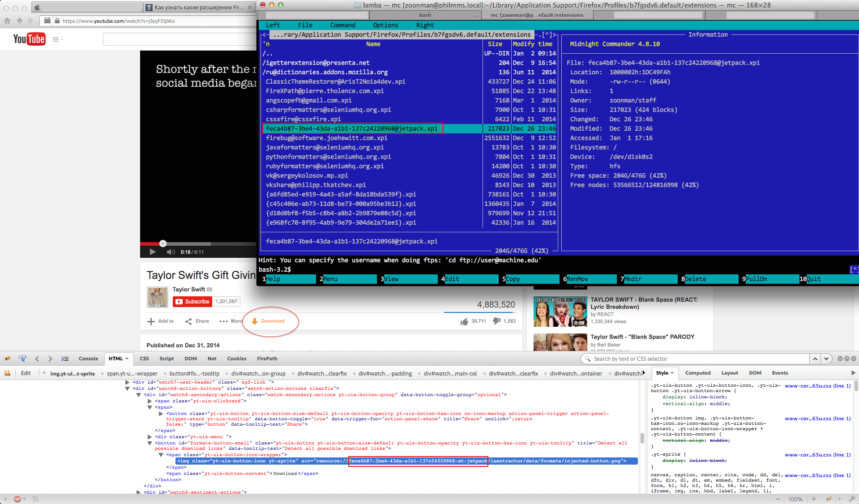Click the YouTube logo
This screenshot has width=859, height=504.
pyautogui.click(x=29, y=39)
